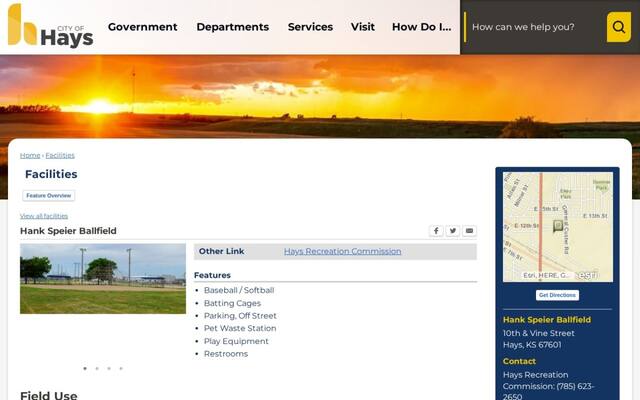640x400 pixels.
Task: Click 'Restrooms' feature text
Action: tap(226, 354)
